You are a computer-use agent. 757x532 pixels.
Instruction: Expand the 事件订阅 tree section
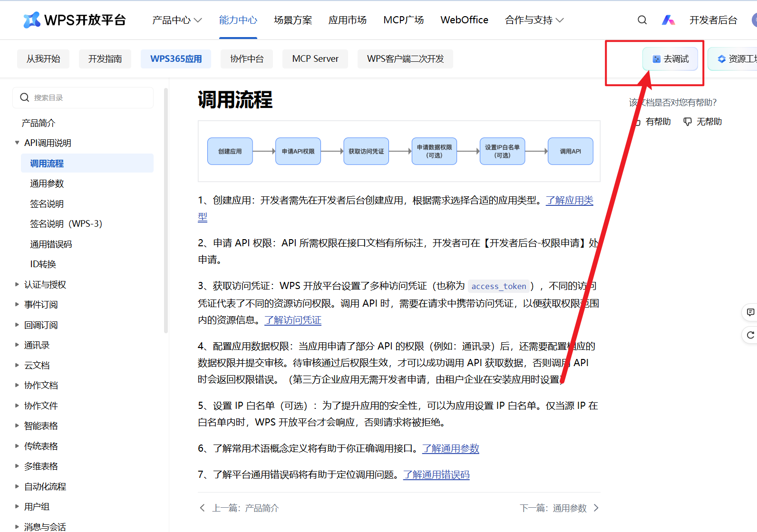(x=17, y=304)
